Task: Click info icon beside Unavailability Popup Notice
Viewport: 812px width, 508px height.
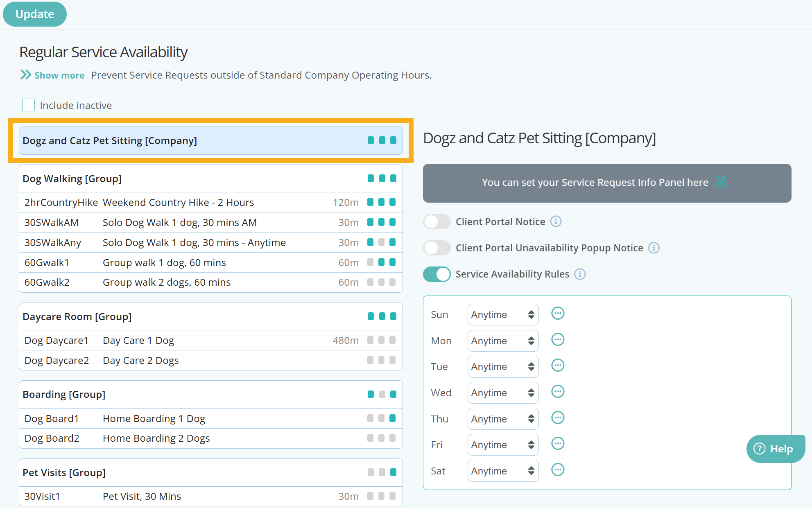Action: click(x=654, y=248)
